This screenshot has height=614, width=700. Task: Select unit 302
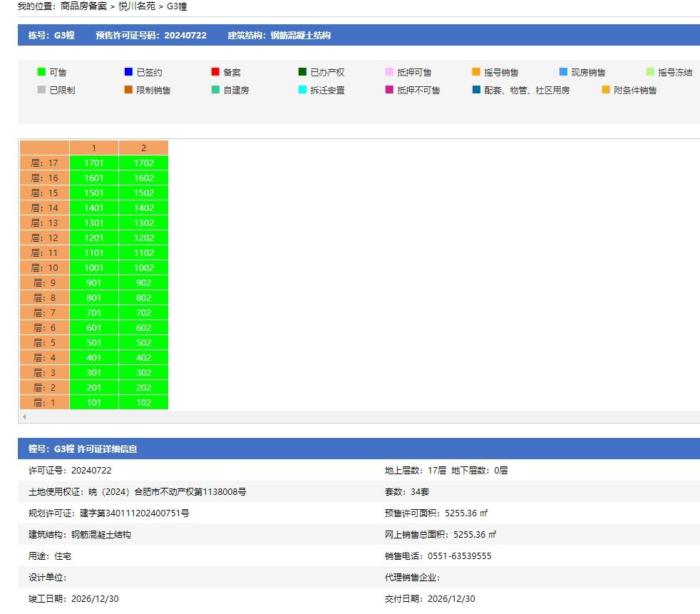pyautogui.click(x=144, y=372)
